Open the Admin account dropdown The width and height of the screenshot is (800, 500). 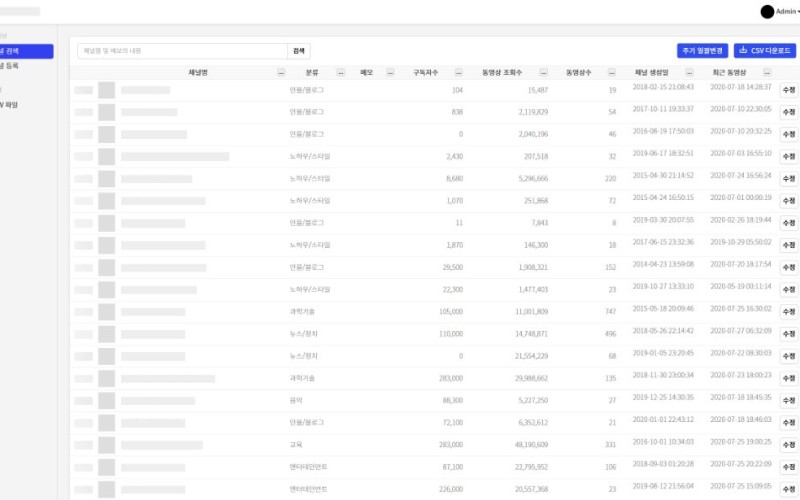click(787, 11)
